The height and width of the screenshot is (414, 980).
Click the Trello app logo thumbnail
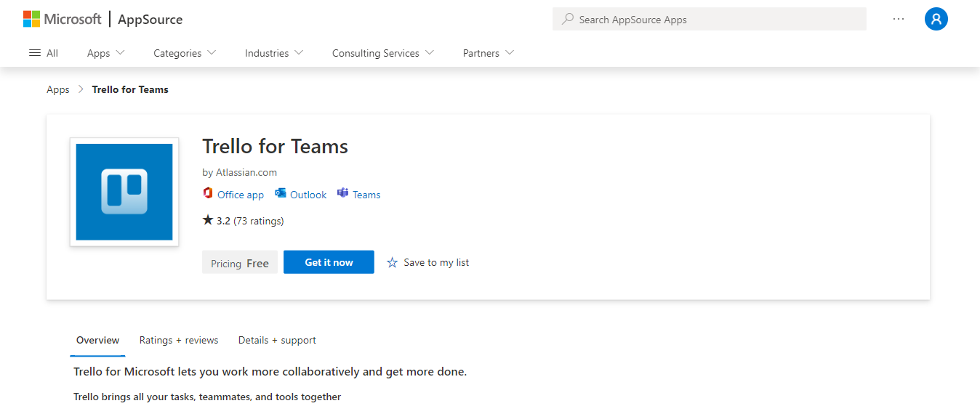click(124, 192)
